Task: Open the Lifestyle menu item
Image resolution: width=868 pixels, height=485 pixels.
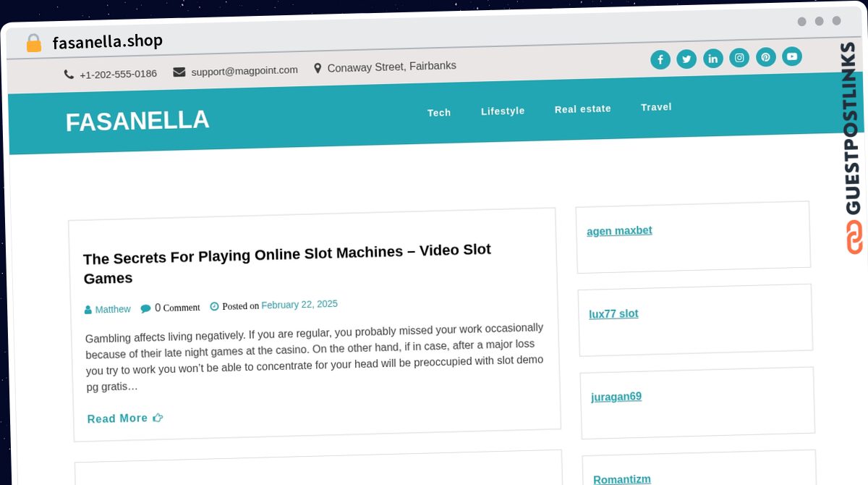Action: pos(503,111)
